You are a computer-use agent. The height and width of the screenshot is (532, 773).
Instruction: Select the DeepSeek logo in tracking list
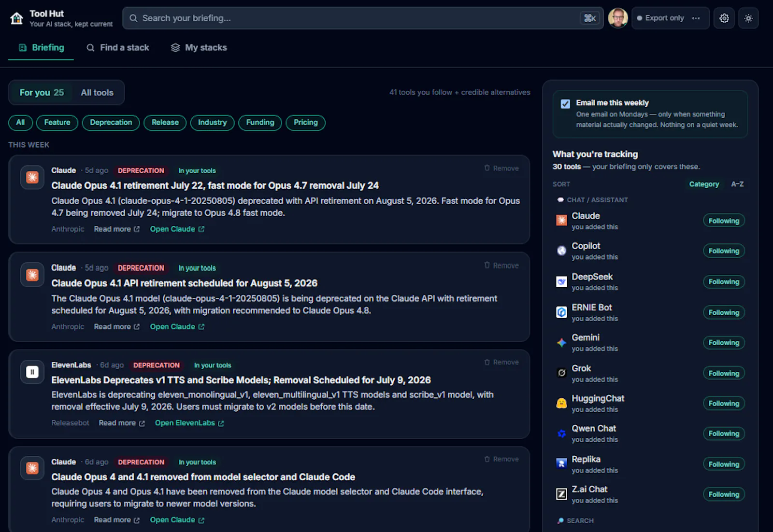(561, 281)
